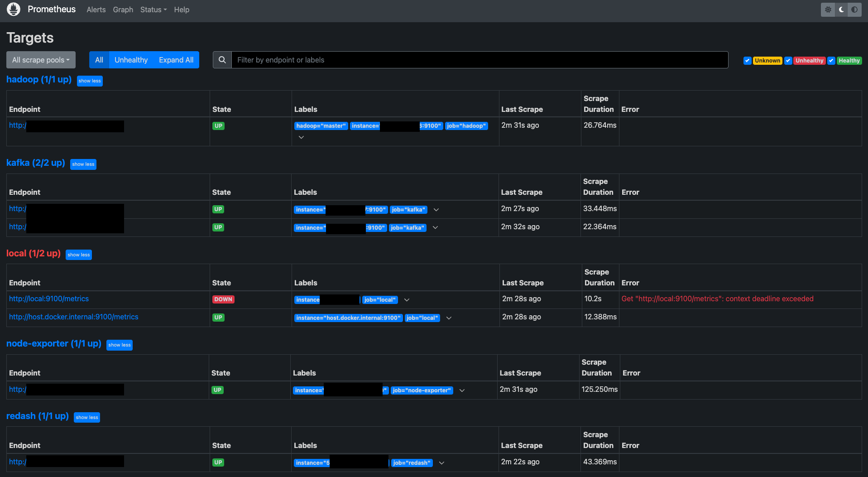Image resolution: width=868 pixels, height=477 pixels.
Task: Click the Unhealthy red legend badge
Action: 810,61
